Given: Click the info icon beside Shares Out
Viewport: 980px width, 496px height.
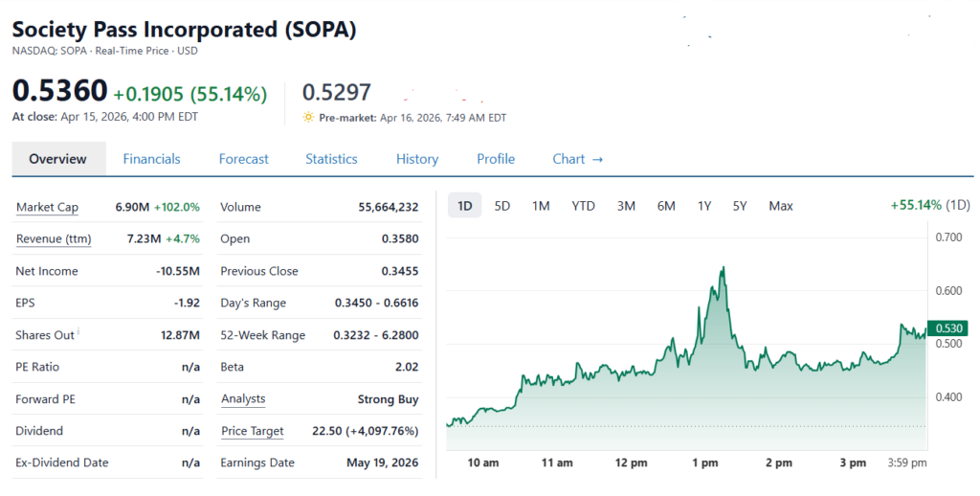Looking at the screenshot, I should pyautogui.click(x=78, y=332).
